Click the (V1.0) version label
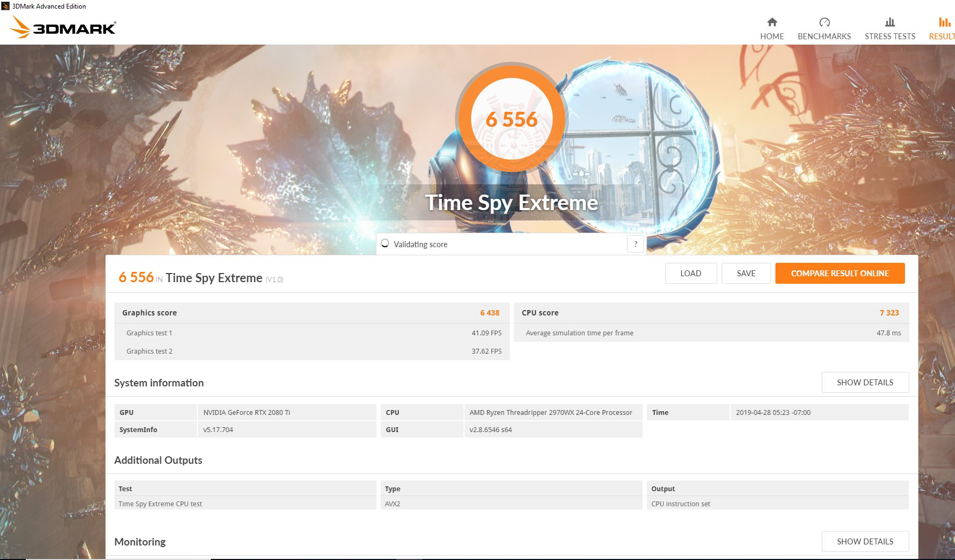 (274, 279)
